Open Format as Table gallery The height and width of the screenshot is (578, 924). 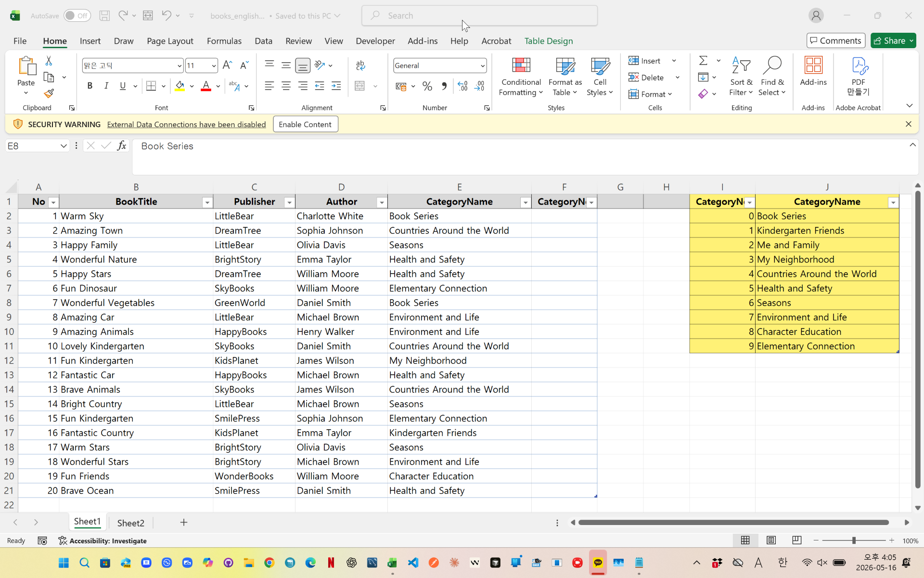[565, 77]
